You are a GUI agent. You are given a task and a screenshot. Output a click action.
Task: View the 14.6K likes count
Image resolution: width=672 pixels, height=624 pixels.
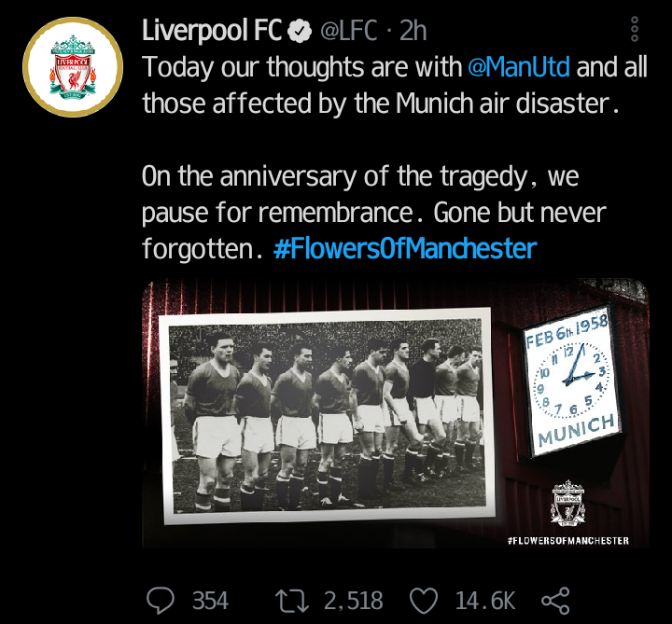pos(484,601)
